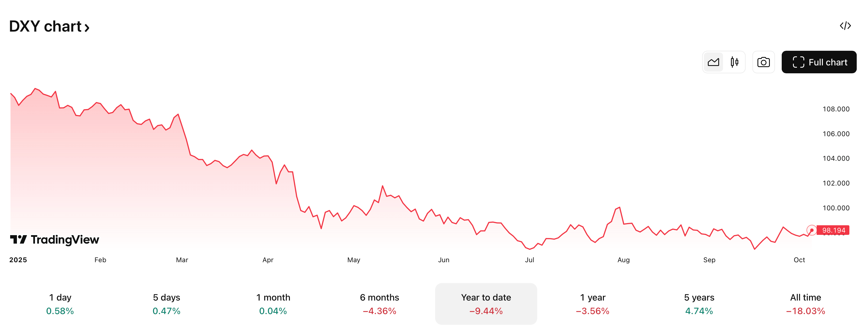Open embed code icon
The height and width of the screenshot is (331, 868).
[845, 26]
